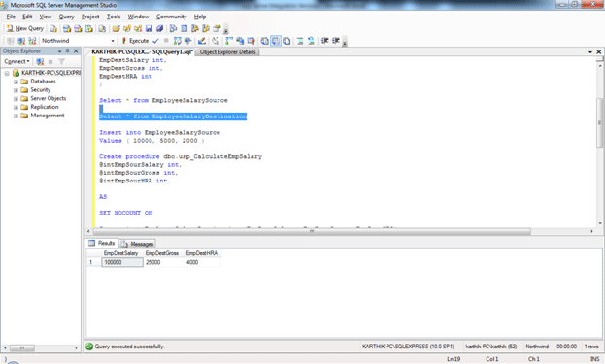Open the View menu
This screenshot has height=364, width=605.
(x=45, y=17)
